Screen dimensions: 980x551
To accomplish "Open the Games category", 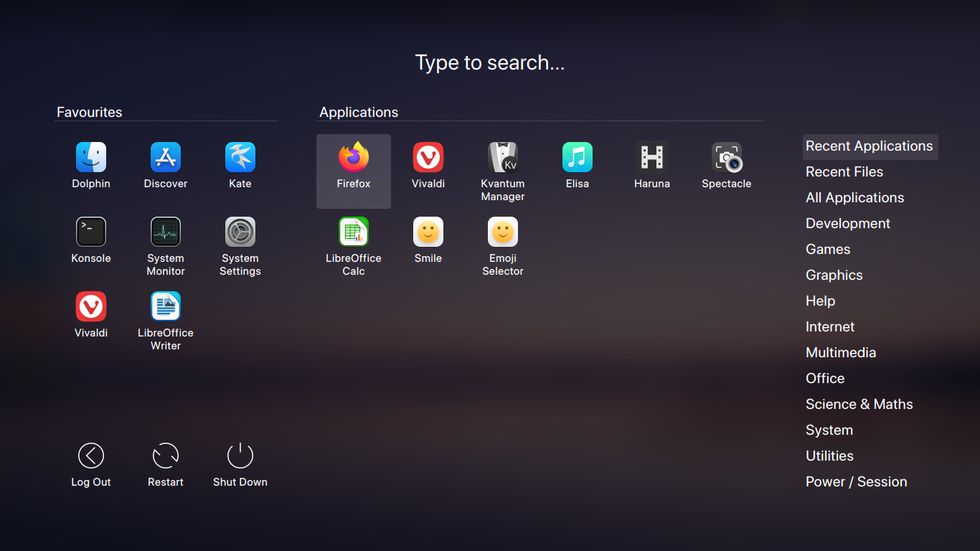I will click(827, 249).
